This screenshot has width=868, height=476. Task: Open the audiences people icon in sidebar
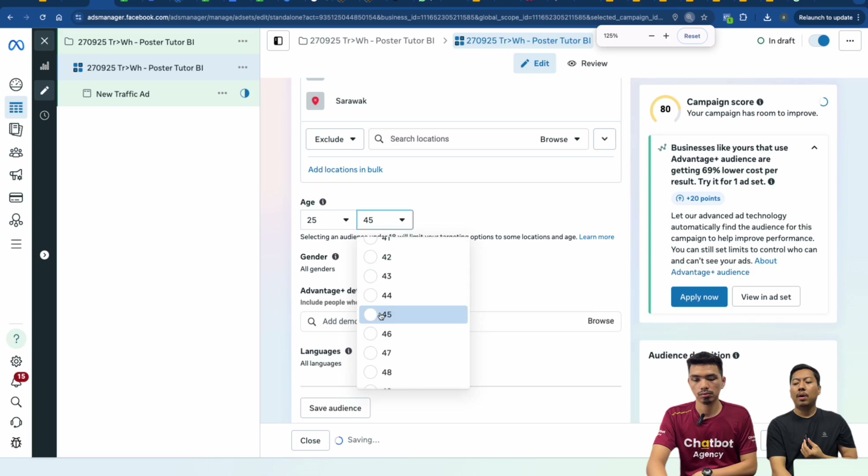tap(16, 152)
